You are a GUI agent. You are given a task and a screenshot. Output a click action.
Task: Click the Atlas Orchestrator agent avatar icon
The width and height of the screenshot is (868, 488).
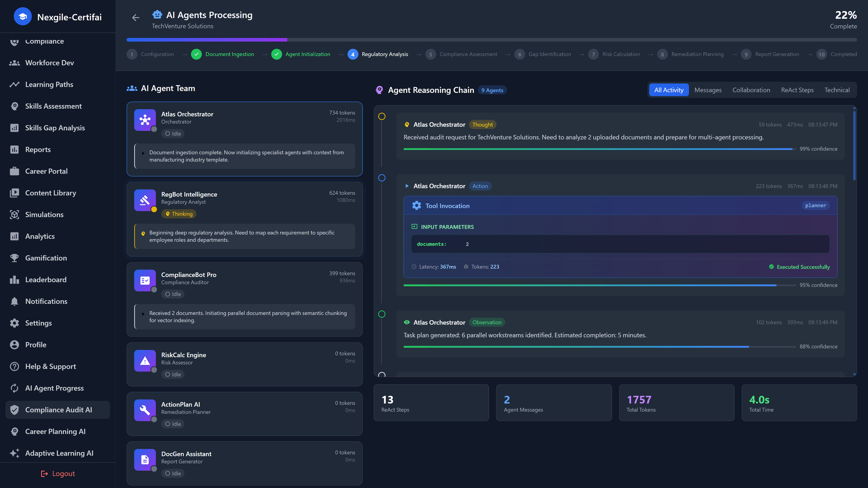click(x=145, y=120)
